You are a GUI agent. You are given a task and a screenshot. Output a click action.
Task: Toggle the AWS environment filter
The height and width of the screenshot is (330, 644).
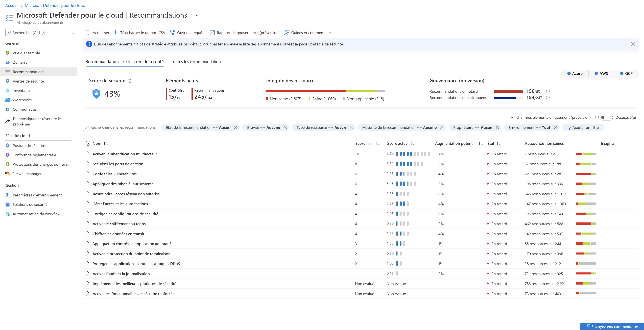601,73
